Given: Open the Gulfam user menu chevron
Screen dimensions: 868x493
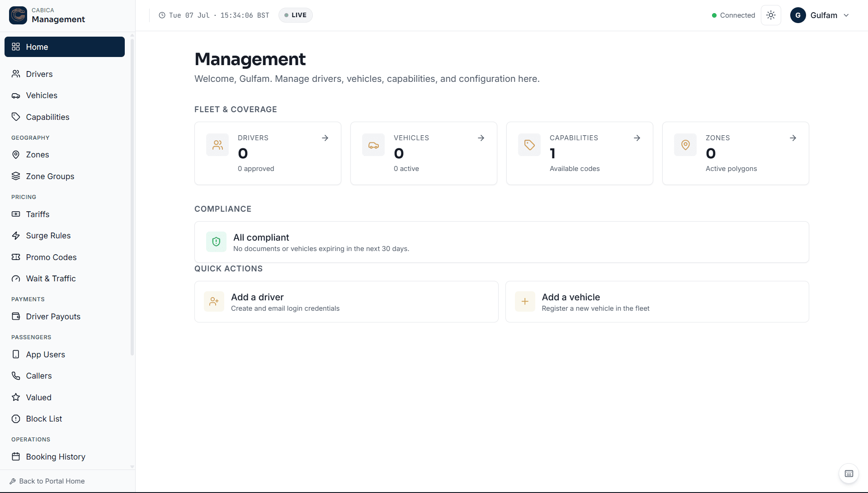Looking at the screenshot, I should (846, 15).
